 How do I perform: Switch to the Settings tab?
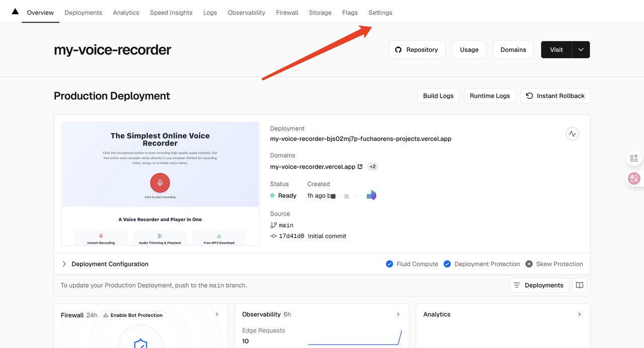click(380, 13)
